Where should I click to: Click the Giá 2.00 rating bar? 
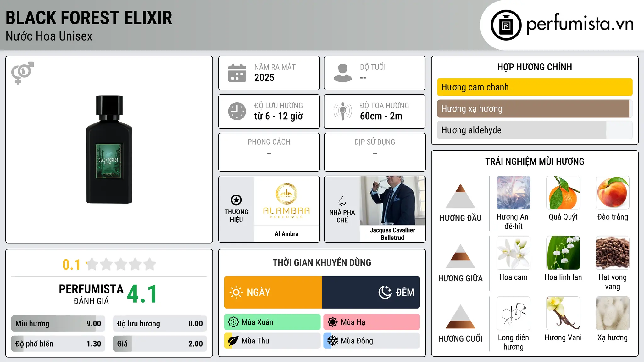coord(160,343)
